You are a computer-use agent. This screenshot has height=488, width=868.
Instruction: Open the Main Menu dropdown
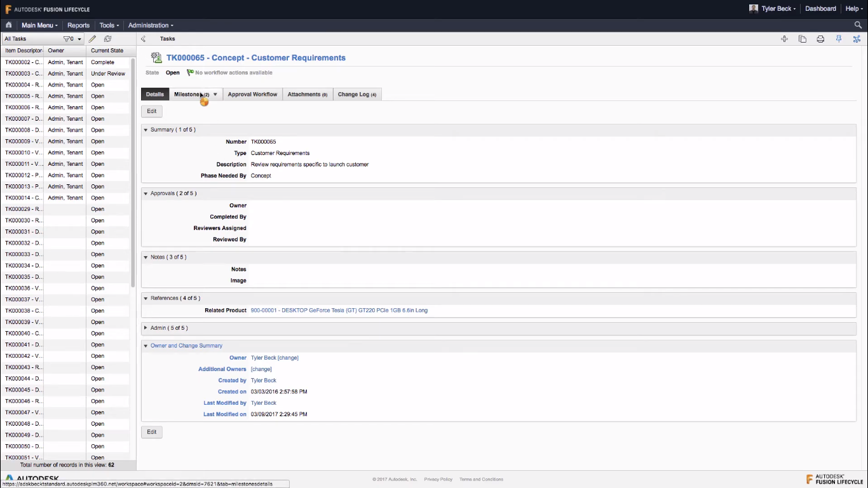[x=39, y=25]
